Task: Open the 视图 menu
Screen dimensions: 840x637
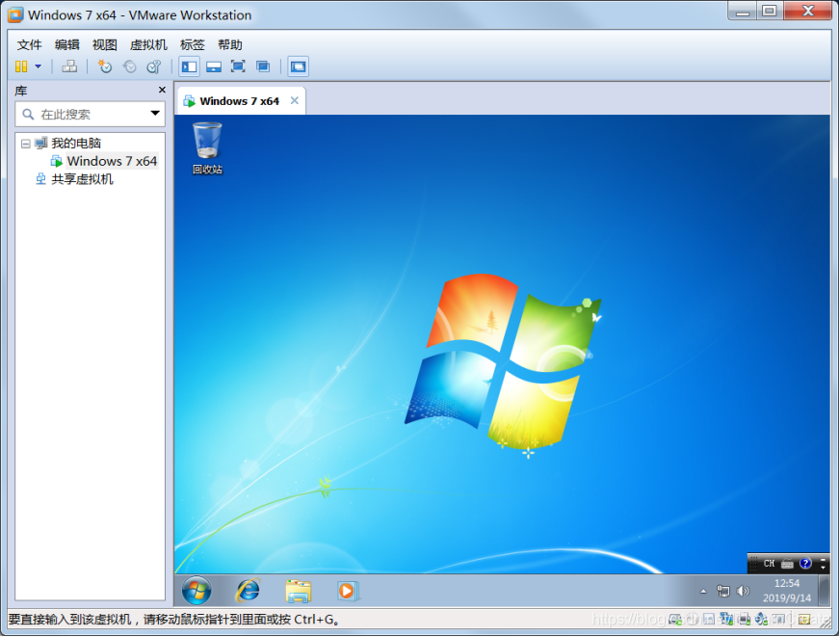Action: (x=104, y=45)
